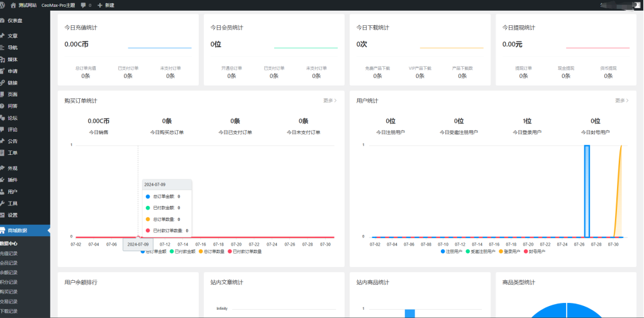Open 购买记录 submenu item
This screenshot has width=644, height=318.
(9, 292)
